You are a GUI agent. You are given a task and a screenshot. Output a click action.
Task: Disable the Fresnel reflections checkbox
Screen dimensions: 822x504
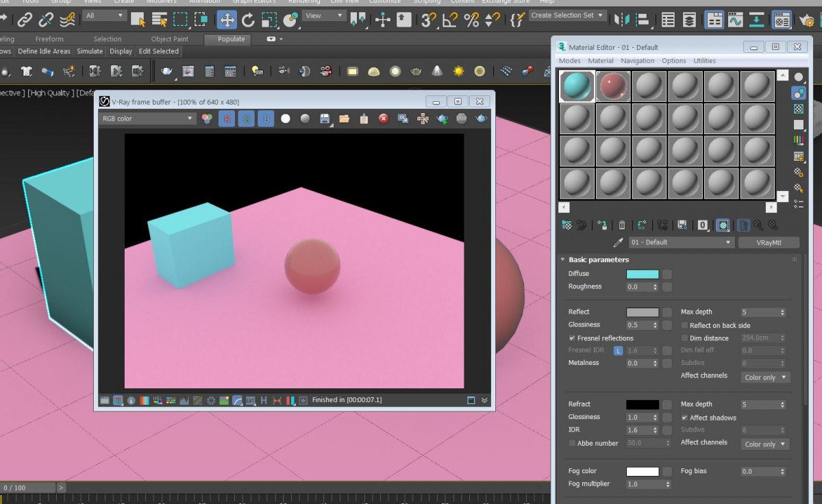(x=572, y=338)
